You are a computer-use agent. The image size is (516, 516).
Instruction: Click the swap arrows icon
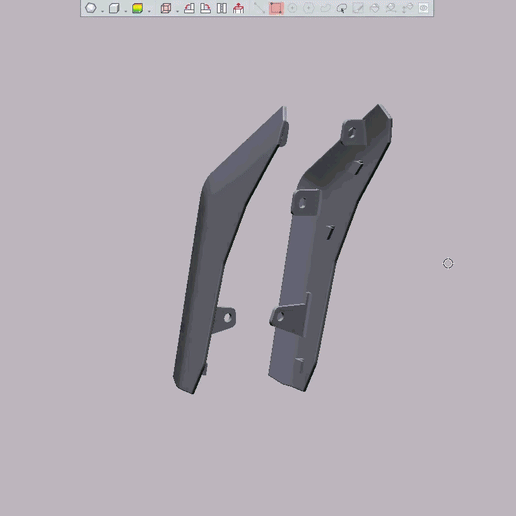[x=407, y=8]
